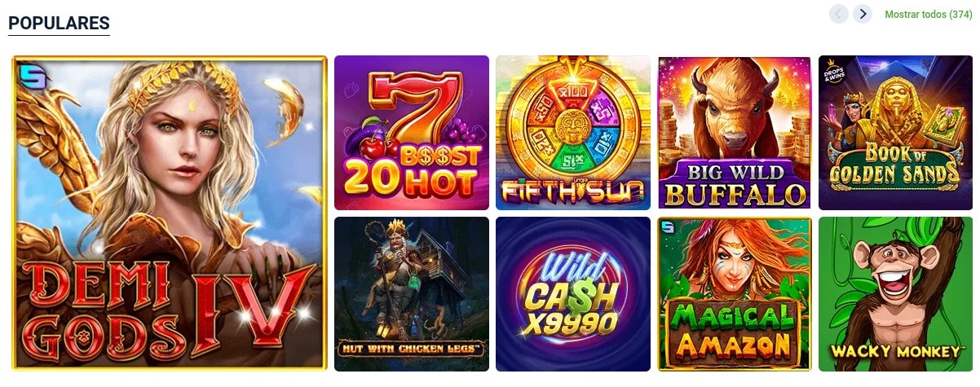Click the Populares section heading

(x=59, y=23)
